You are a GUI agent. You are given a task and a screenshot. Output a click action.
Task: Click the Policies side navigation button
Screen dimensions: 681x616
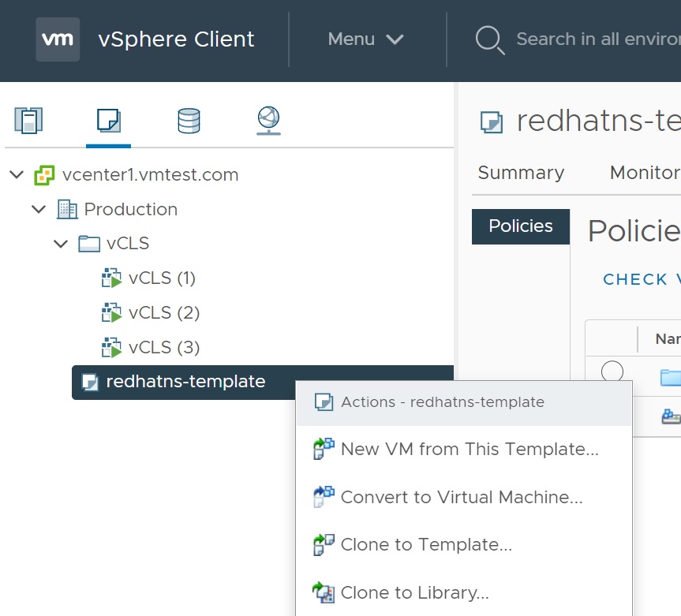(x=521, y=226)
